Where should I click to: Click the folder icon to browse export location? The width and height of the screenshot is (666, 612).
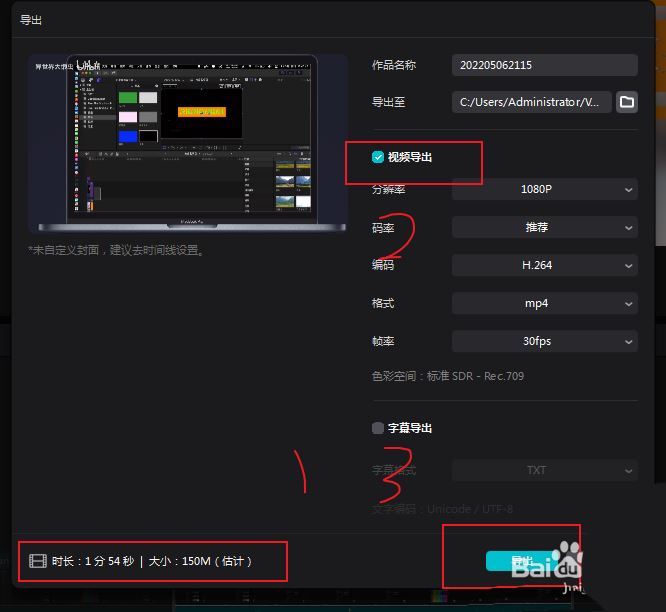(x=626, y=102)
